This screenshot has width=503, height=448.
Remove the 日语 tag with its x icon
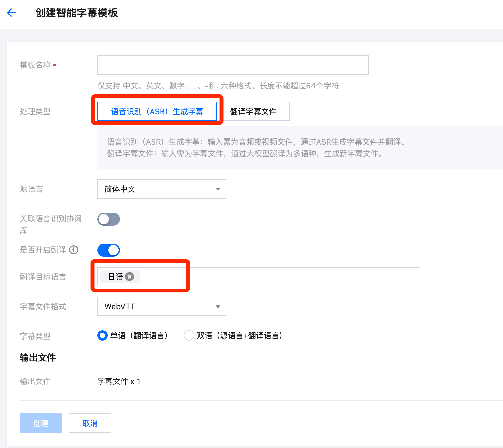[130, 277]
